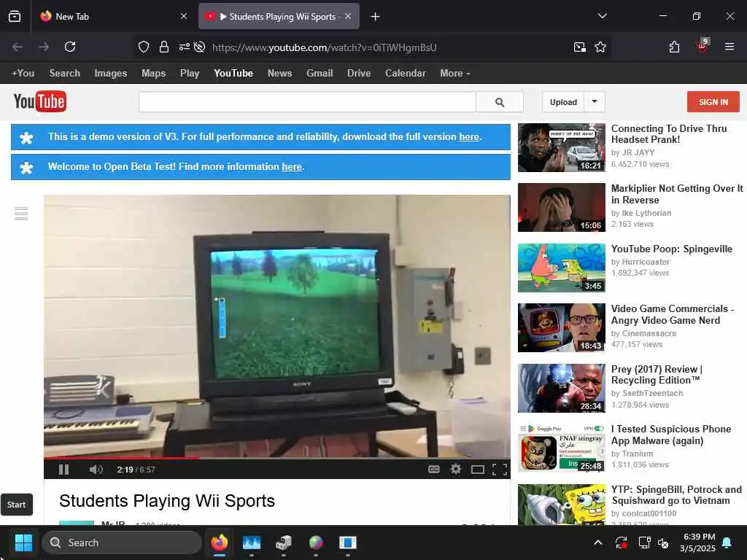Viewport: 747px width, 560px height.
Task: Click the YouTube logo
Action: pyautogui.click(x=40, y=101)
